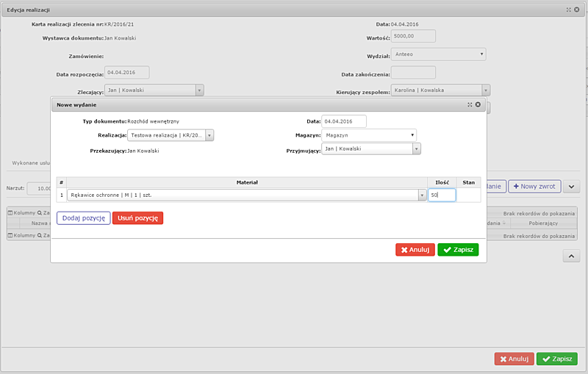Collapse section with the up chevron button

tap(571, 255)
